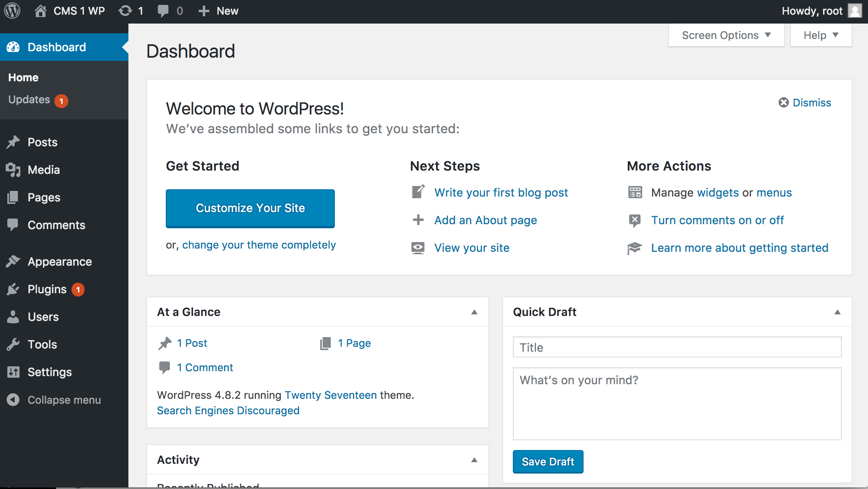Open the updates icon in admin bar
The height and width of the screenshot is (489, 868).
(126, 11)
